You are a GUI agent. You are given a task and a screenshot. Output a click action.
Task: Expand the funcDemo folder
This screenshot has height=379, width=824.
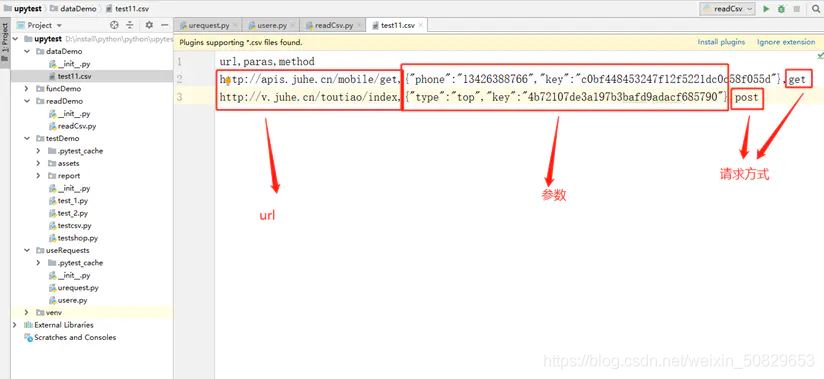click(26, 89)
